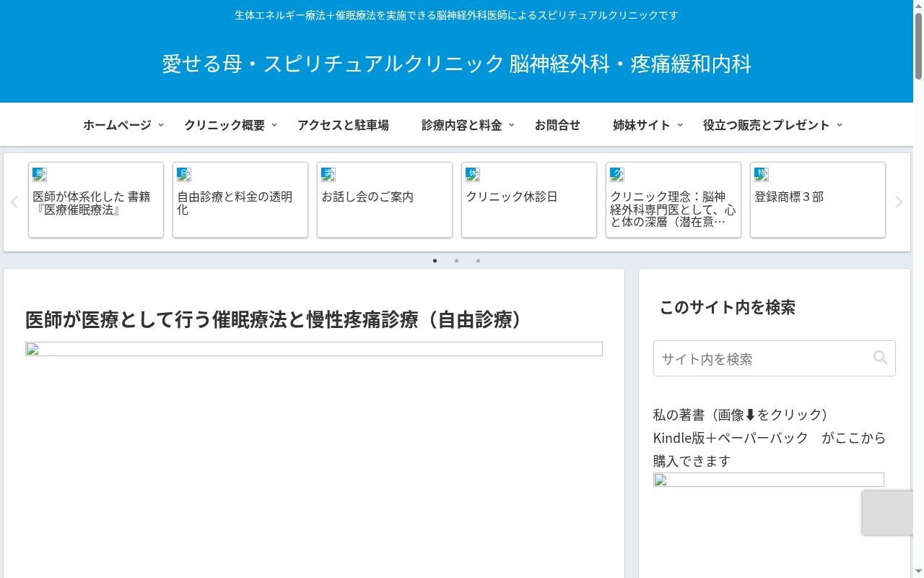Open 姉妹サイト menu item
The width and height of the screenshot is (924, 578).
tap(642, 125)
